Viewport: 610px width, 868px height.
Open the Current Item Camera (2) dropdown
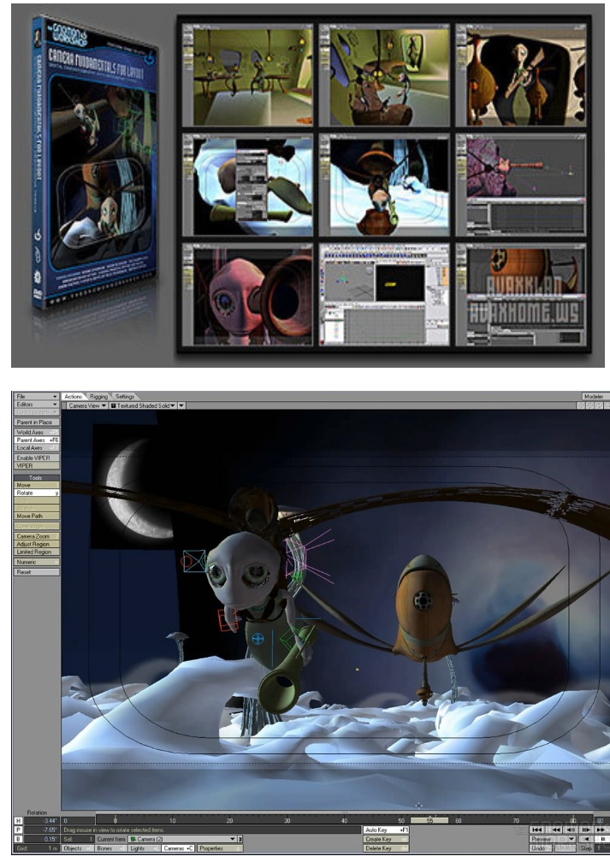182,839
